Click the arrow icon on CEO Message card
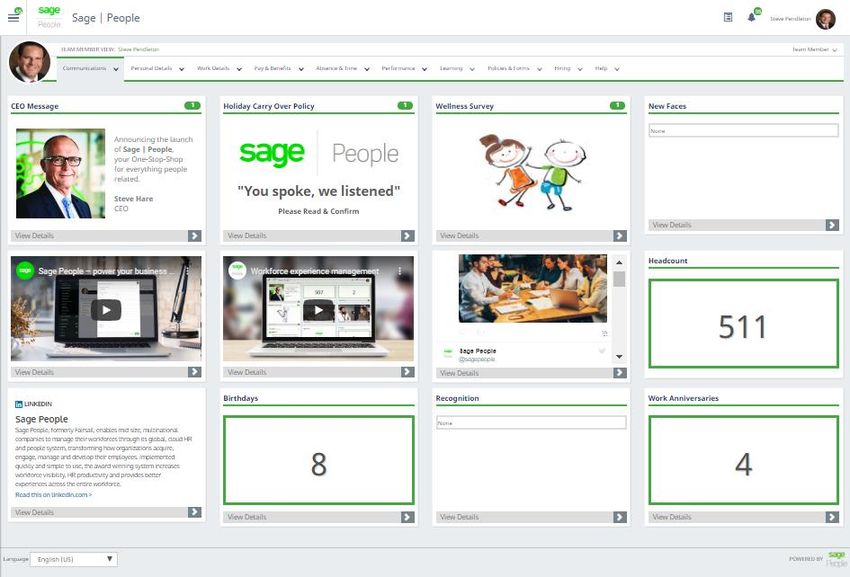The height and width of the screenshot is (577, 850). tap(195, 236)
